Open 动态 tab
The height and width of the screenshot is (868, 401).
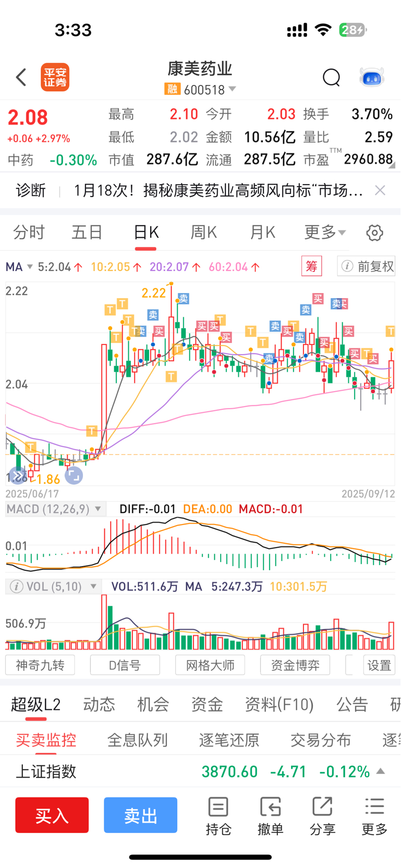click(99, 705)
